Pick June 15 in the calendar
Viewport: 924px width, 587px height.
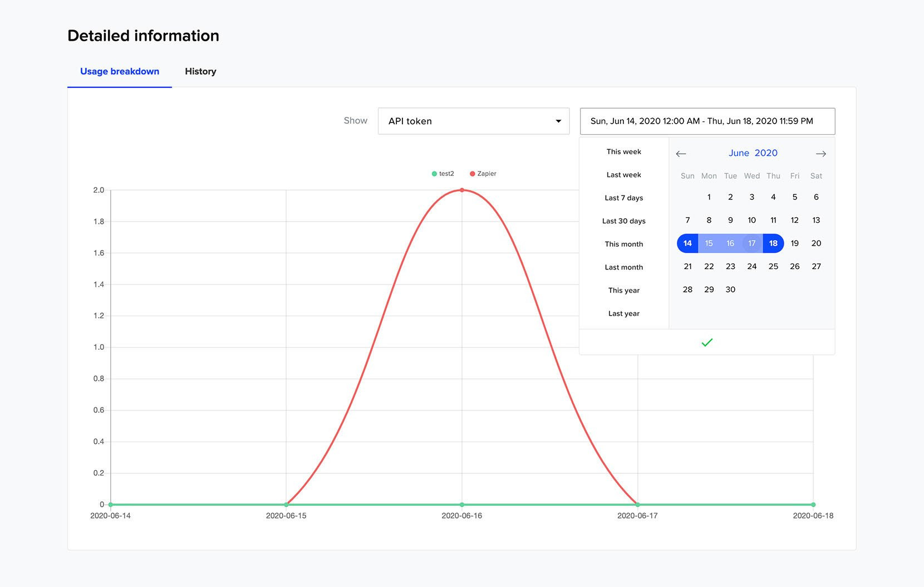(709, 243)
